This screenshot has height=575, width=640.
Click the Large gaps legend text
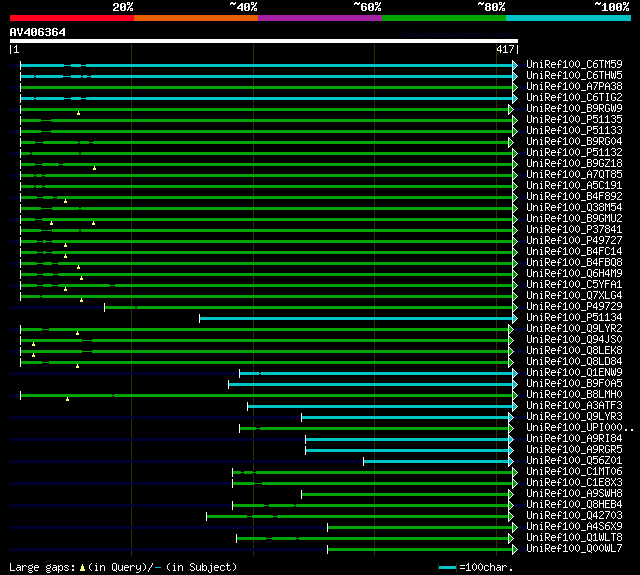[123, 567]
